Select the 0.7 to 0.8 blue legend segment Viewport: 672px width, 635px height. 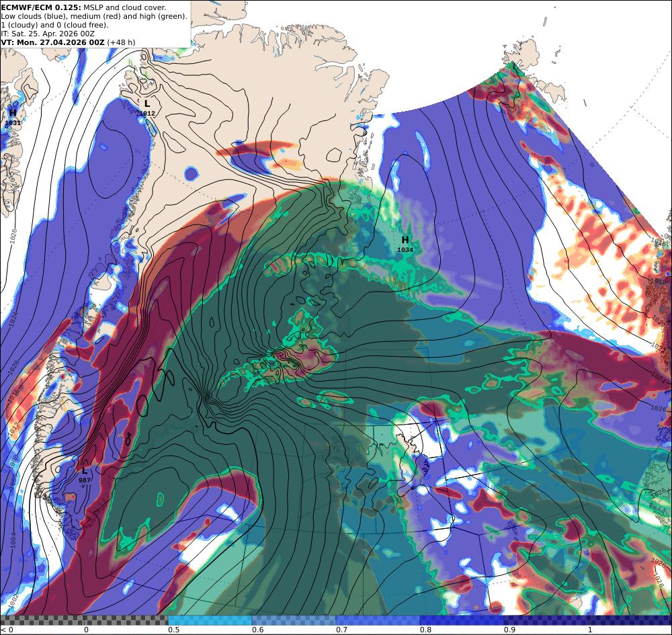click(378, 620)
